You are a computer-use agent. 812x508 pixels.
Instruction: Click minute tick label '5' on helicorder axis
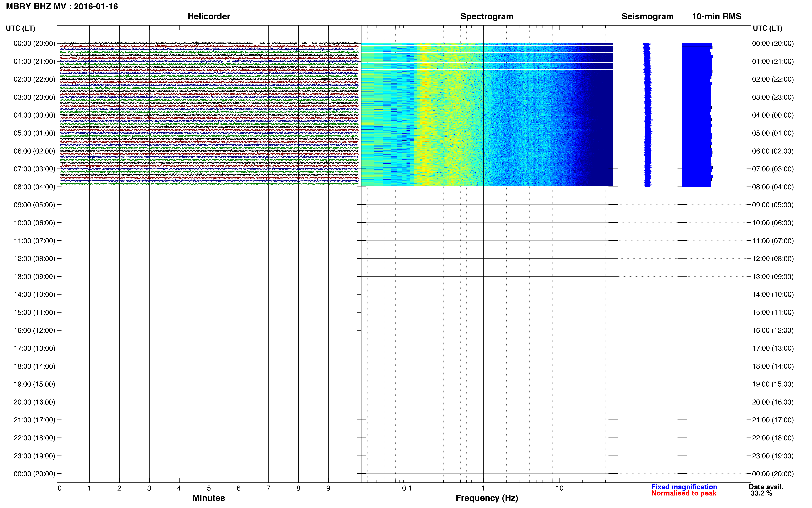pos(209,488)
